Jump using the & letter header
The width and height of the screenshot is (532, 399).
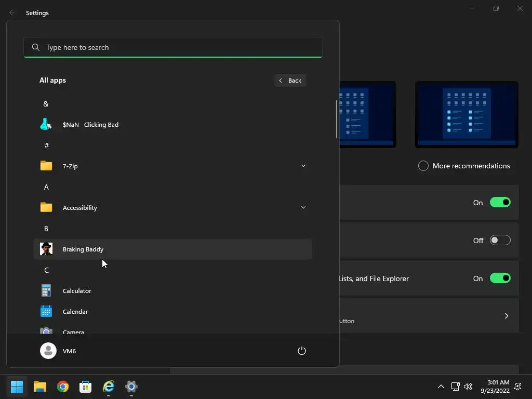point(46,104)
